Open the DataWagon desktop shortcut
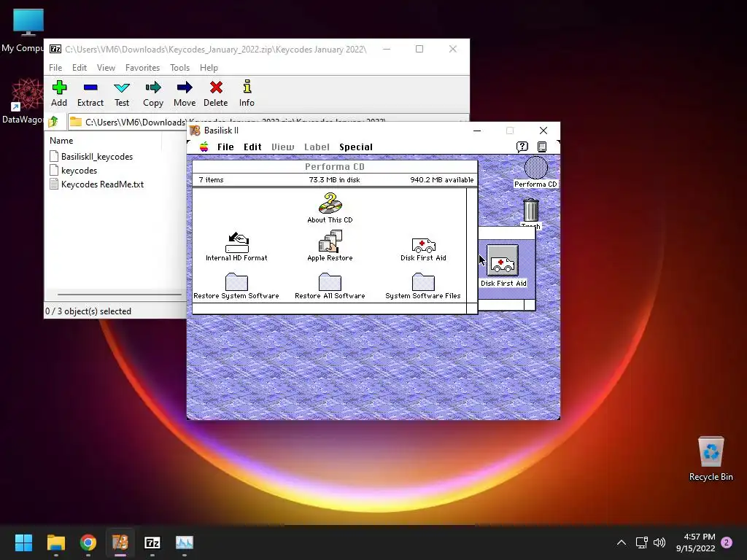This screenshot has height=560, width=747. (x=24, y=101)
